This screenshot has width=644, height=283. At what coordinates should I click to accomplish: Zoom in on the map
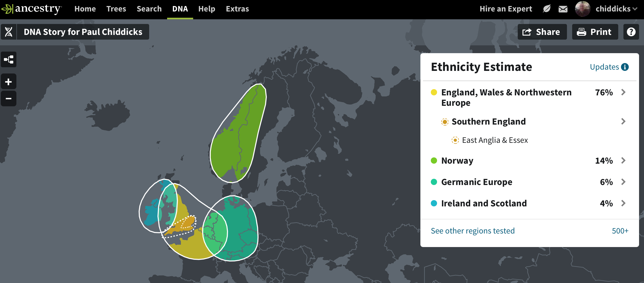[9, 82]
